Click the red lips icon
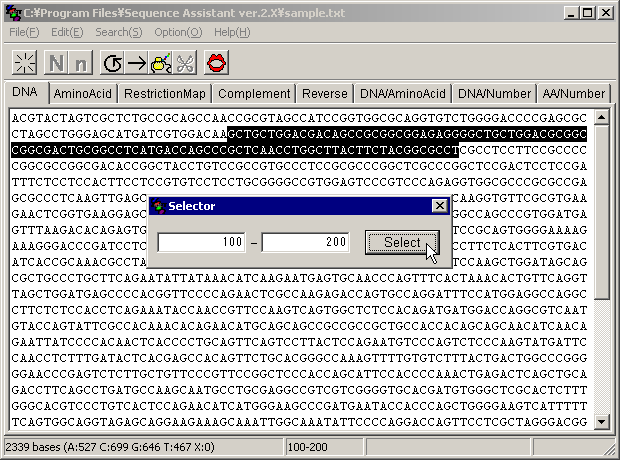620x460 pixels. (216, 62)
